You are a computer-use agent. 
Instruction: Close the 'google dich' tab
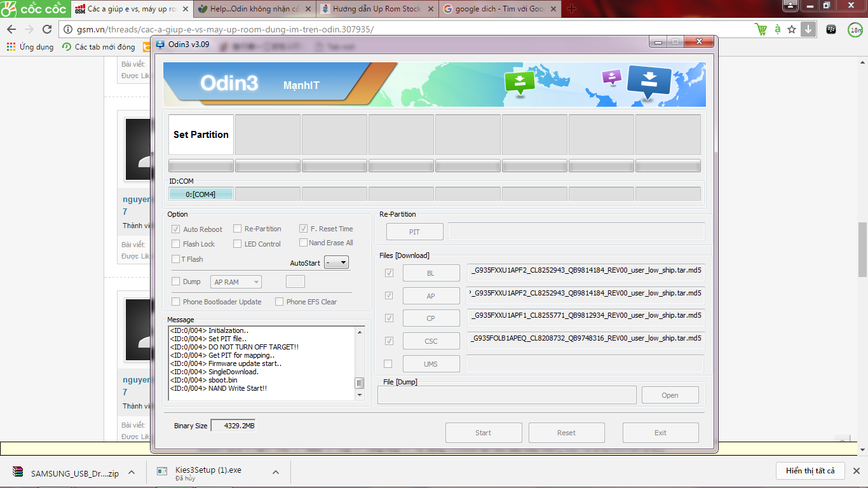(x=552, y=10)
